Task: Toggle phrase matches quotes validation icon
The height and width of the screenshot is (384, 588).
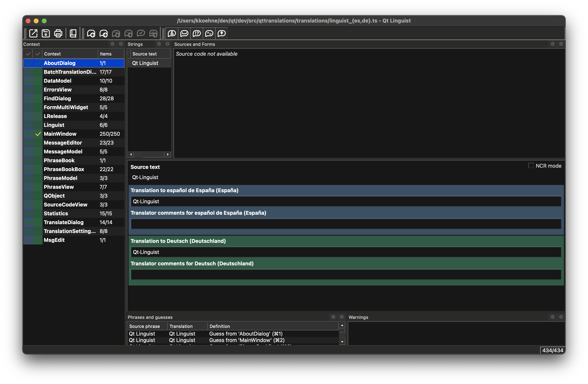Action: tap(209, 33)
